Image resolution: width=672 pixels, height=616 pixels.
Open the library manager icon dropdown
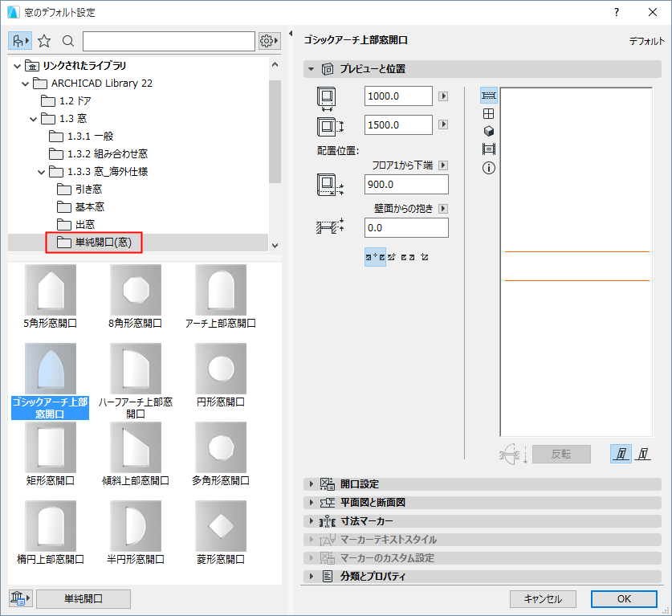[20, 598]
